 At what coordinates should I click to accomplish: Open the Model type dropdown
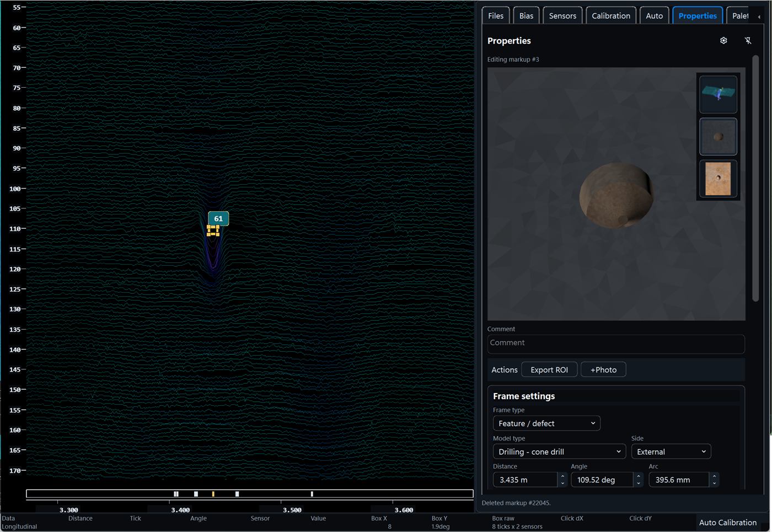[x=559, y=451]
